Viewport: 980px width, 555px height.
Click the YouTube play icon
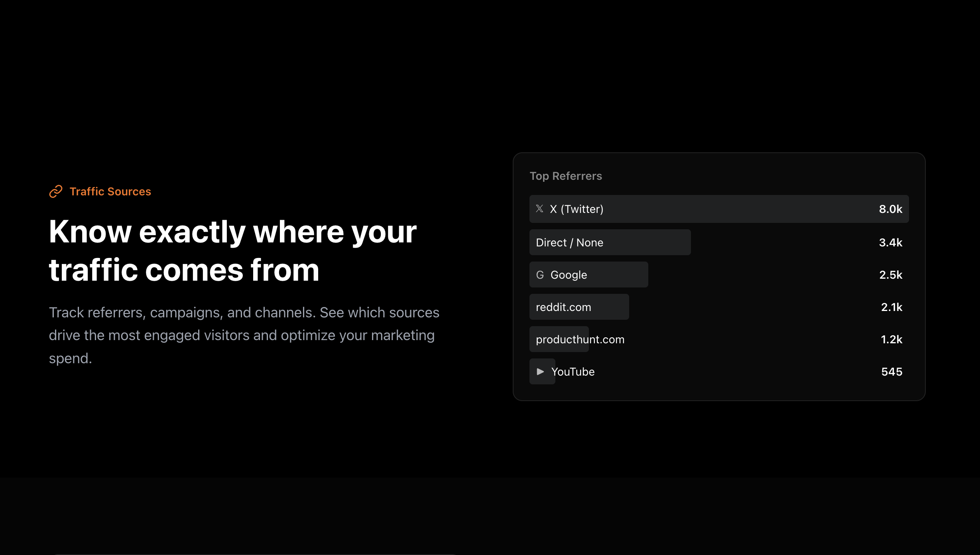coord(541,372)
